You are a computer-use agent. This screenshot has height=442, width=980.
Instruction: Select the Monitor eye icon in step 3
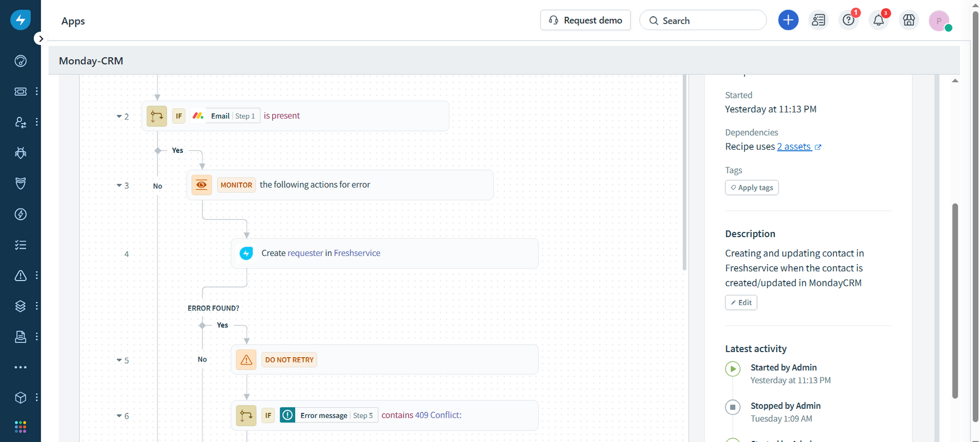point(202,185)
